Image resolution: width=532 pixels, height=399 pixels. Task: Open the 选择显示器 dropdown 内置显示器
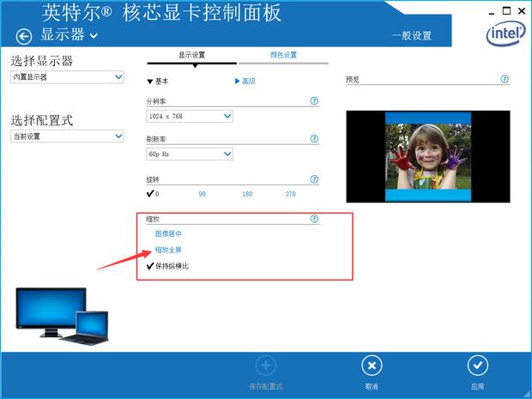(67, 77)
